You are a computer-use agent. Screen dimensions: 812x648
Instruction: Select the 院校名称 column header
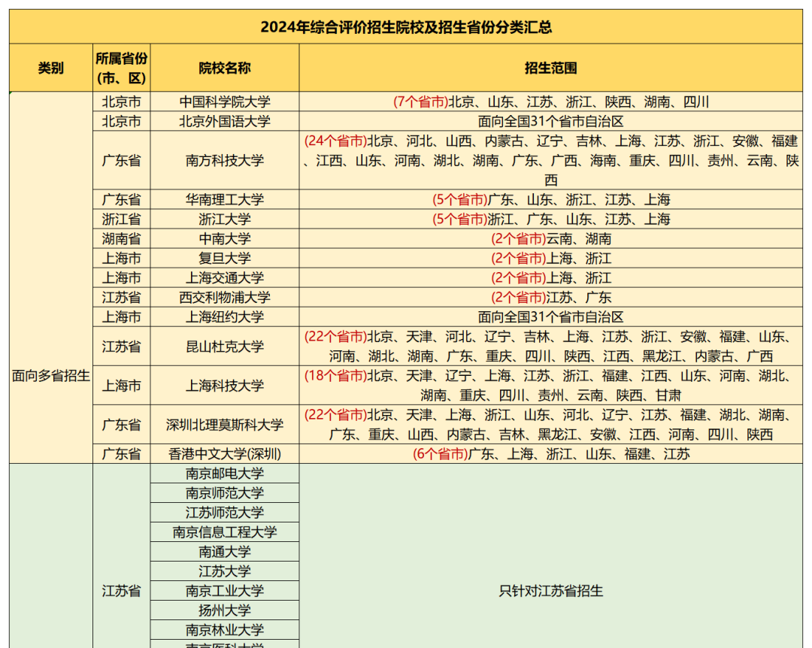click(225, 68)
